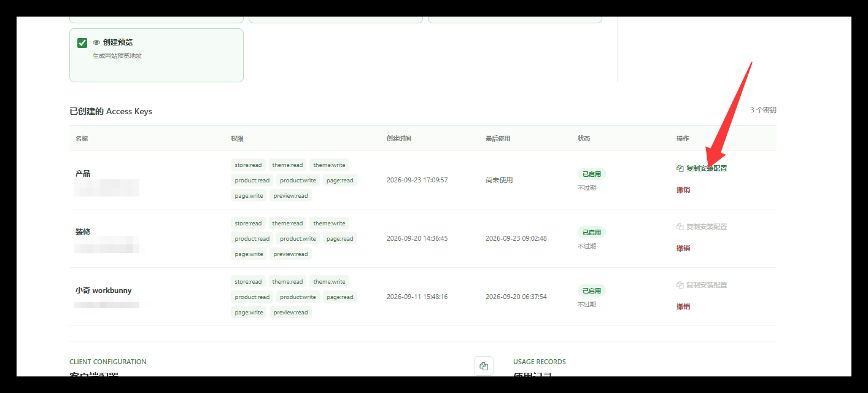Click creation time 2026-09-20 14:36:45

[x=417, y=238]
